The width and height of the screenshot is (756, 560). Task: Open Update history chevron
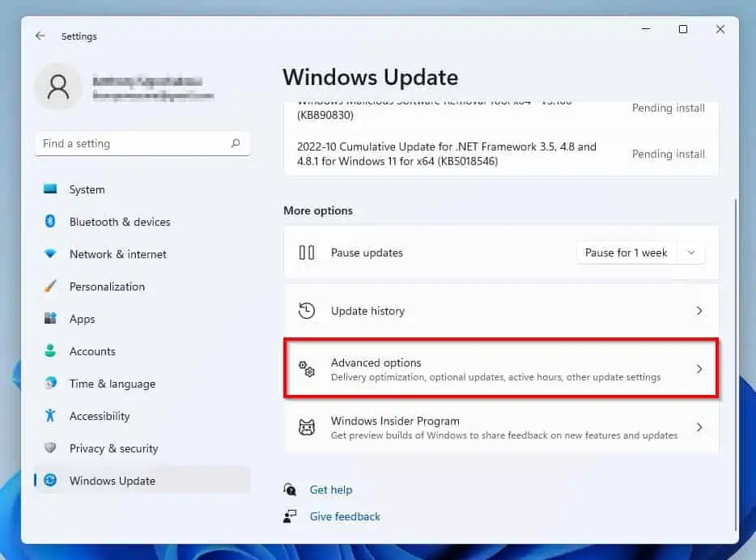click(x=699, y=311)
